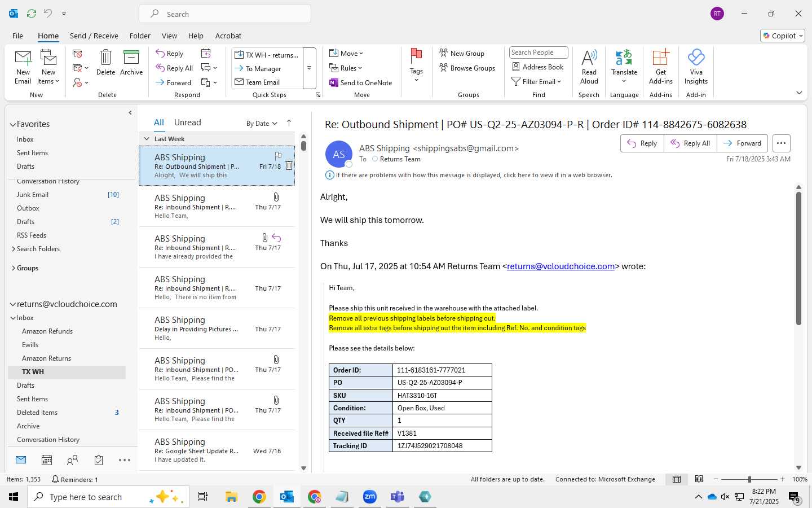812x508 pixels.
Task: Click Get Add-ins icon
Action: point(660,67)
